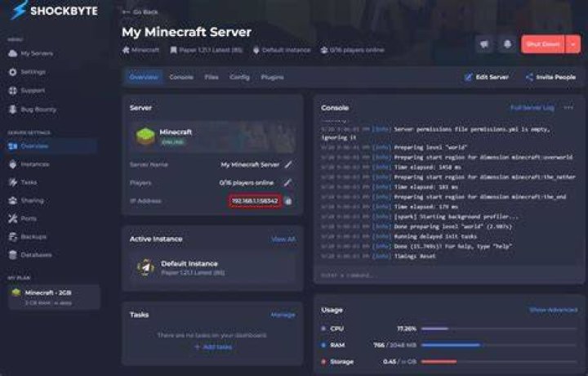The height and width of the screenshot is (376, 588).
Task: Switch to the Config tab
Action: (x=239, y=78)
